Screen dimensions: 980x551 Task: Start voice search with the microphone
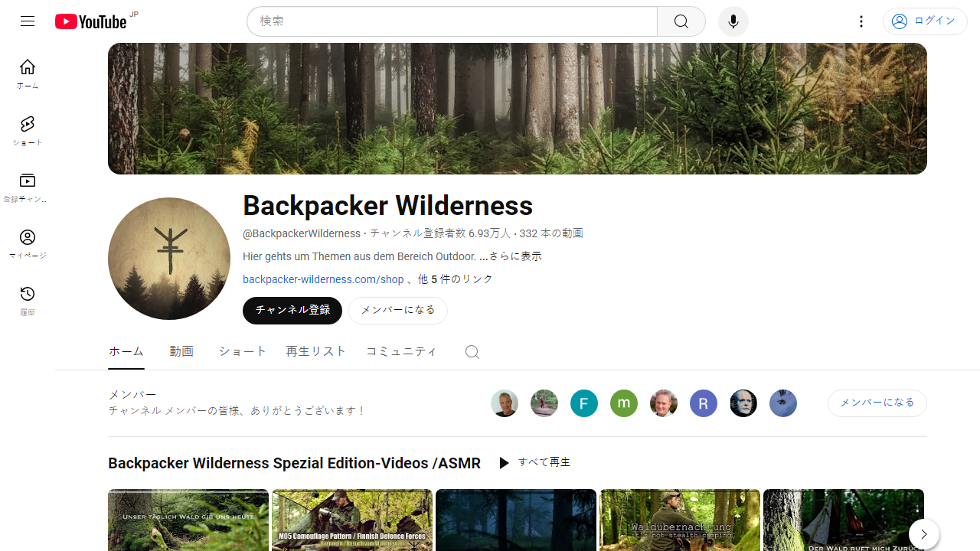click(733, 21)
